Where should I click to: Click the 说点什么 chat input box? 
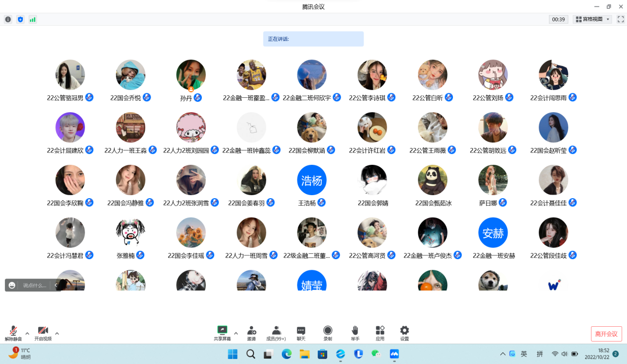pos(35,286)
